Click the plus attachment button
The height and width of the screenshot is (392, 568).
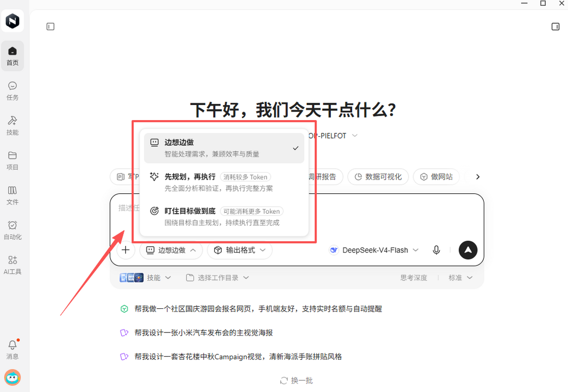125,250
